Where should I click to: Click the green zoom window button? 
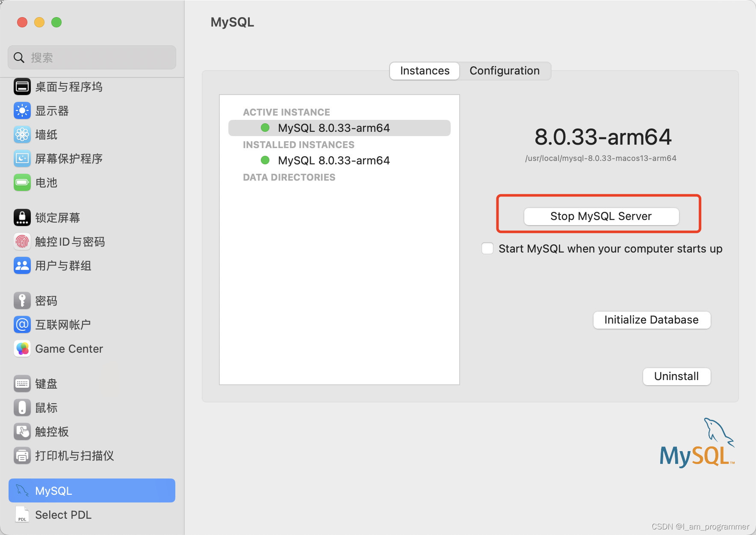pyautogui.click(x=56, y=22)
